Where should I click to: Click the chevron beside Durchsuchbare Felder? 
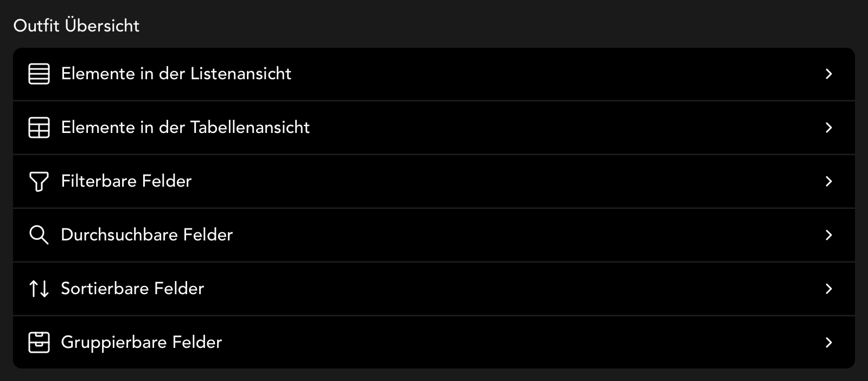click(x=828, y=235)
